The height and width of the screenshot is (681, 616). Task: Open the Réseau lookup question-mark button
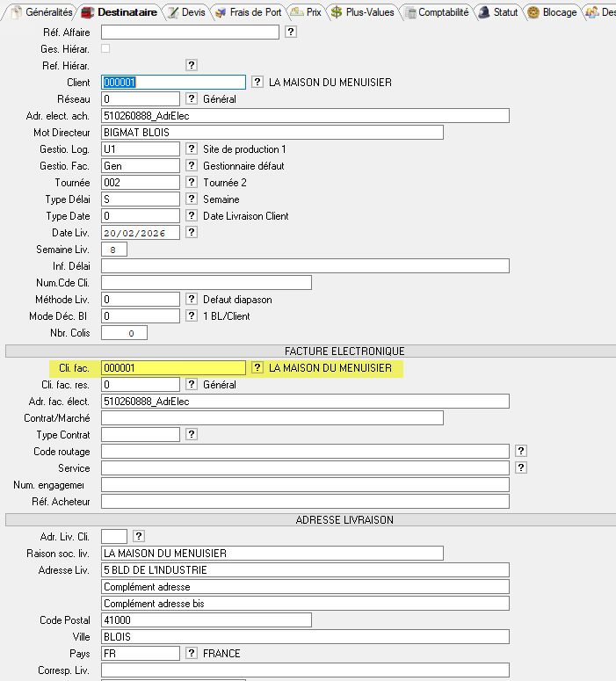(x=192, y=98)
